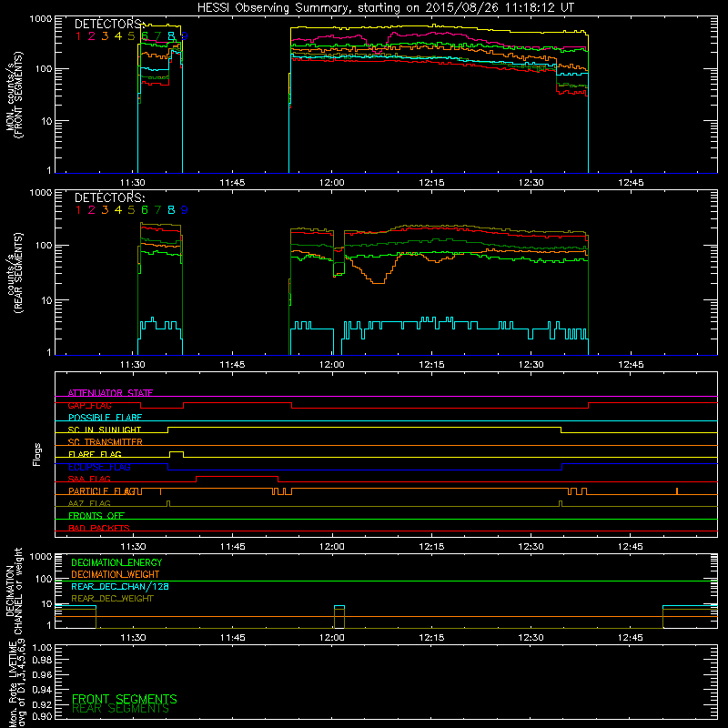
Task: Click the yellow FLARE_FLAG pulse in Flags plot
Action: coord(176,454)
